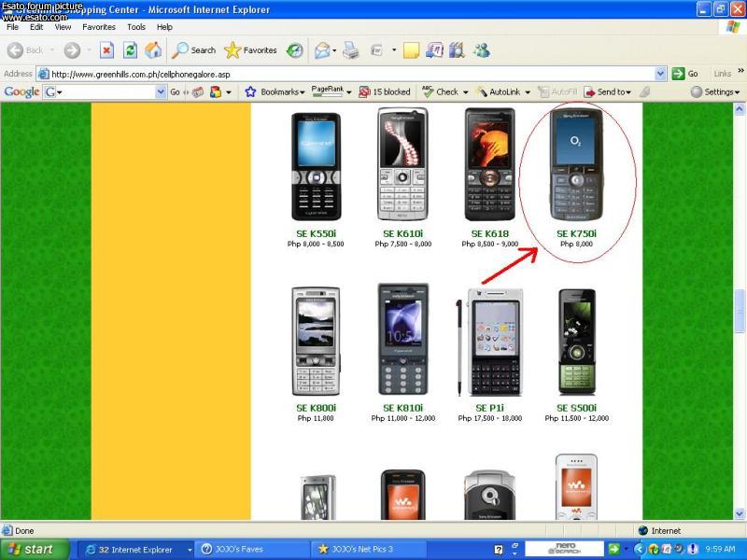Click the vertical scrollbar thumb
The image size is (747, 560).
click(x=740, y=311)
